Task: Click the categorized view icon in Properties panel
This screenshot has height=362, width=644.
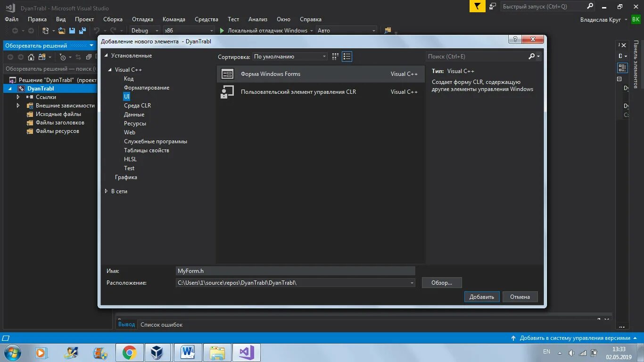Action: (622, 68)
